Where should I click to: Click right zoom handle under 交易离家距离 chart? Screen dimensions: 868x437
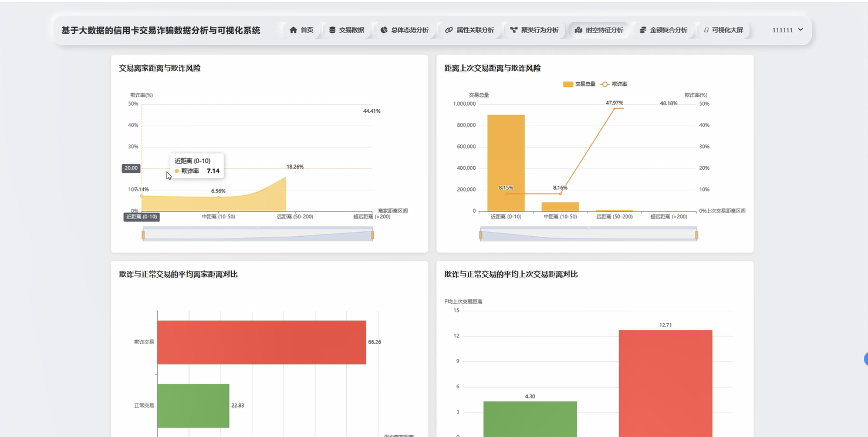coord(373,235)
